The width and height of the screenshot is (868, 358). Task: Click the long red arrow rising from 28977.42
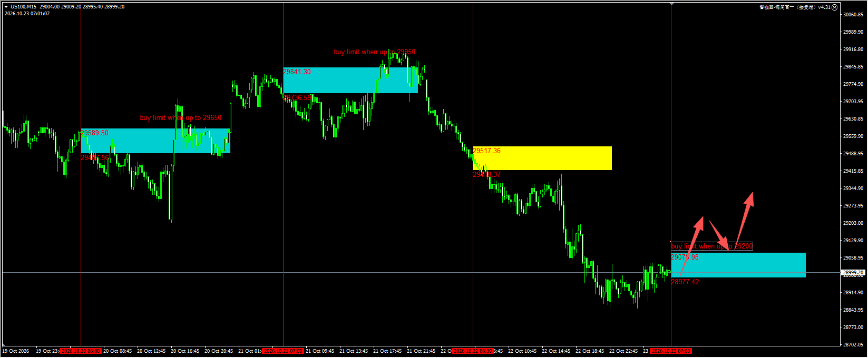691,246
